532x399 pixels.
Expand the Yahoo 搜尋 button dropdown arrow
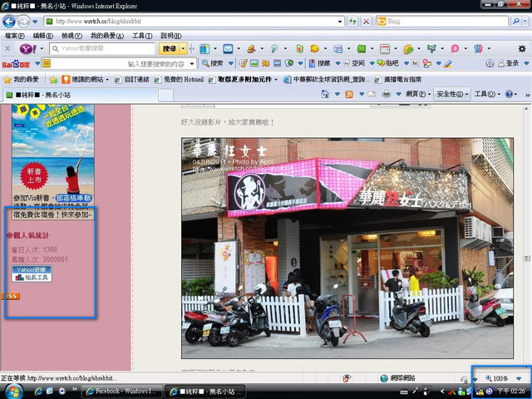[183, 49]
